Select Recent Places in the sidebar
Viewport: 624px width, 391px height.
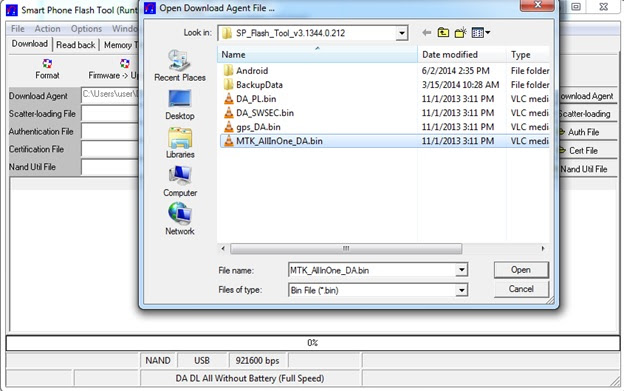tap(180, 66)
